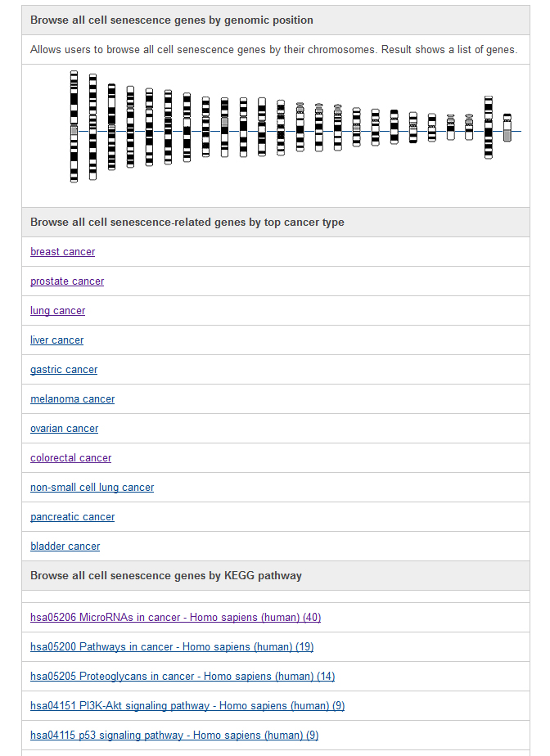The image size is (550, 756).
Task: Open the liver cancer link
Action: (57, 340)
